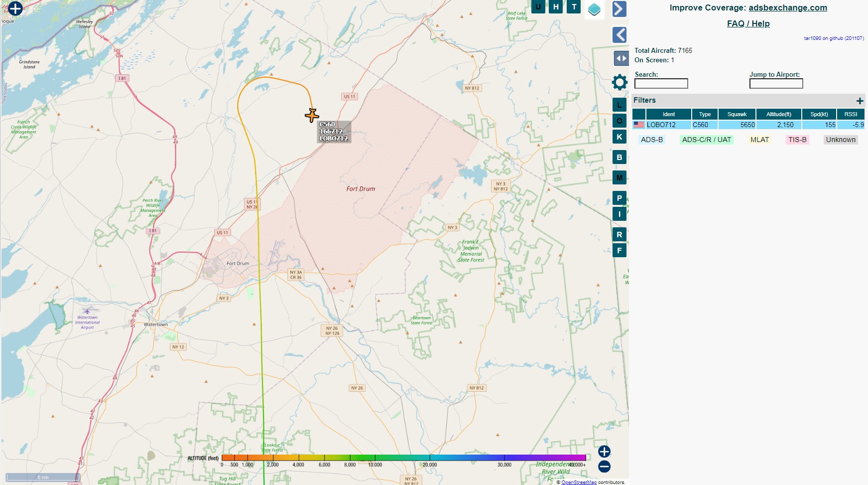The width and height of the screenshot is (868, 485).
Task: Expand the Filters section with plus
Action: coord(860,101)
